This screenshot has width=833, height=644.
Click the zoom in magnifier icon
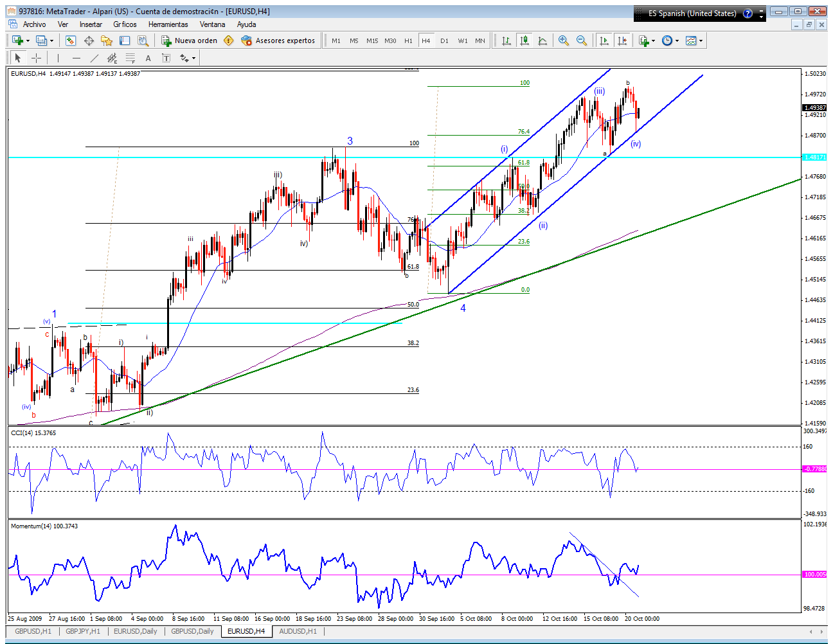click(564, 40)
